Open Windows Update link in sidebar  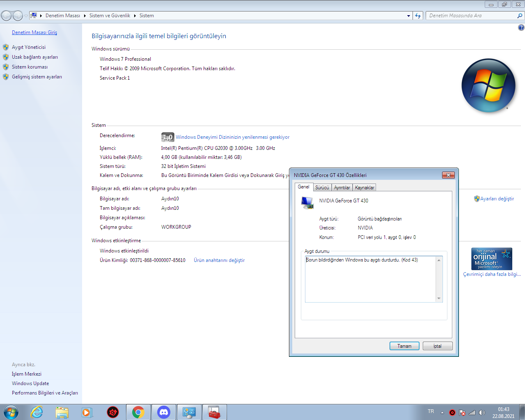tap(30, 383)
